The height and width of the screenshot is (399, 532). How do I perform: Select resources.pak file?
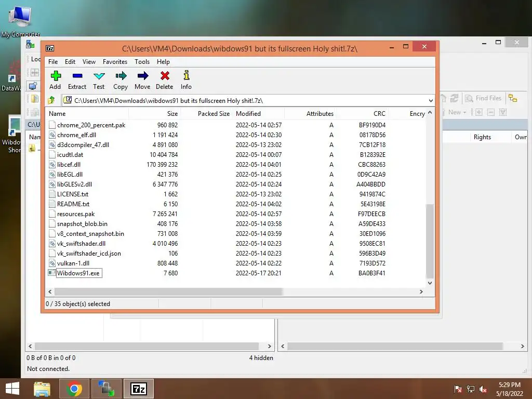coord(76,214)
